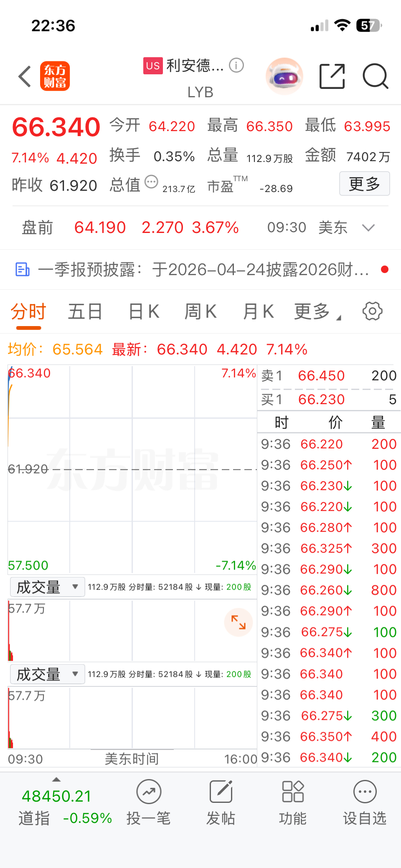Tap the back arrow icon
This screenshot has height=868, width=401.
(x=25, y=76)
